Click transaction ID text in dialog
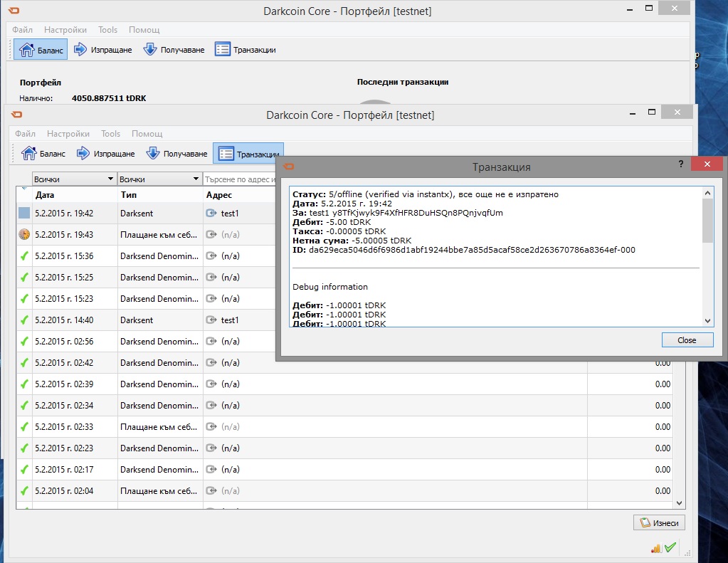Image resolution: width=728 pixels, height=563 pixels. click(x=472, y=250)
